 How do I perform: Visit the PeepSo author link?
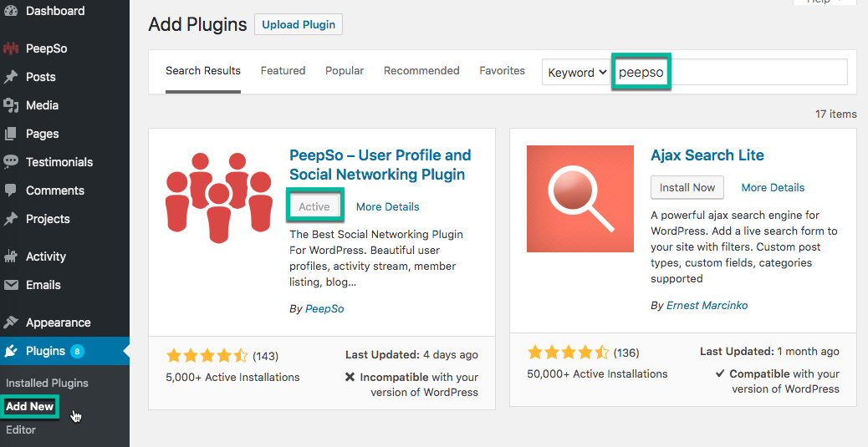(324, 308)
